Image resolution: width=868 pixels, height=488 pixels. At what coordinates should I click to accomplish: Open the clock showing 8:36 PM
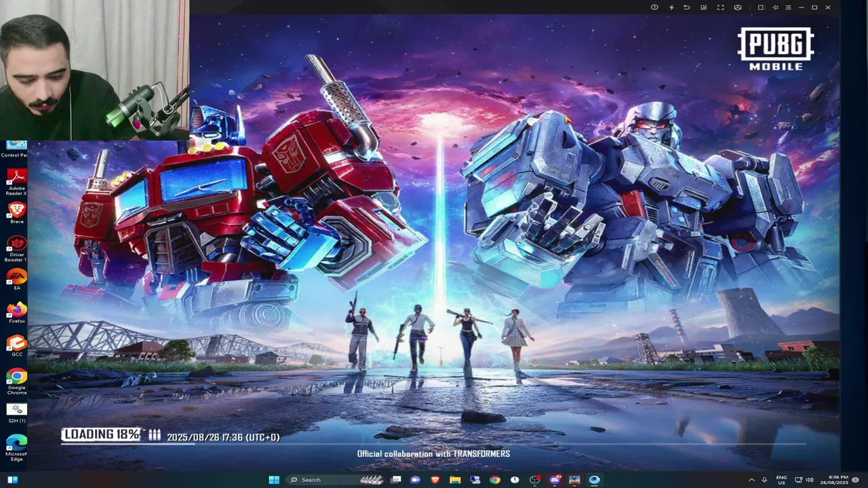click(x=833, y=480)
